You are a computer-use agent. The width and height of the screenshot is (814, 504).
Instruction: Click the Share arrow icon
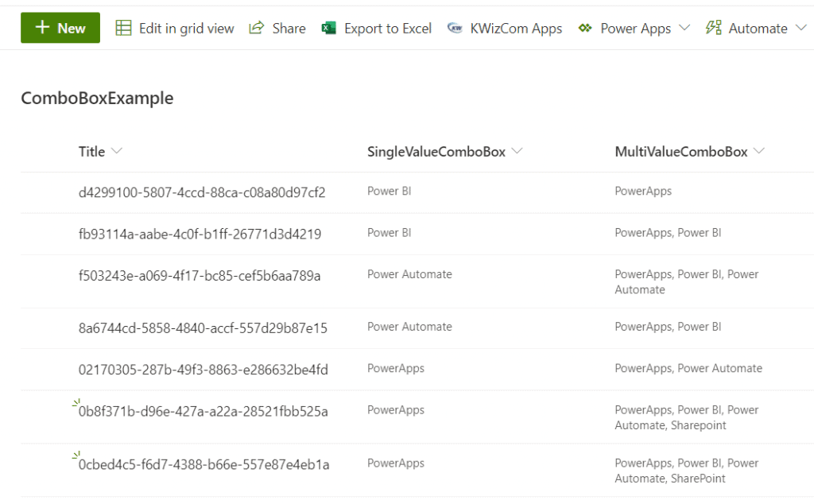tap(257, 28)
